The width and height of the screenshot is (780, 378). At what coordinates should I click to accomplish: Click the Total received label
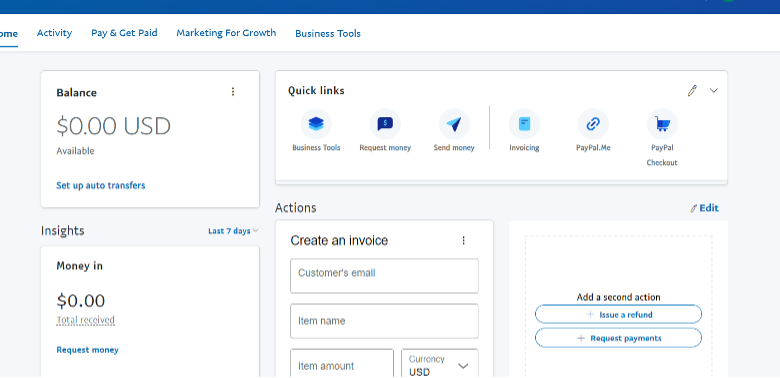pyautogui.click(x=86, y=320)
